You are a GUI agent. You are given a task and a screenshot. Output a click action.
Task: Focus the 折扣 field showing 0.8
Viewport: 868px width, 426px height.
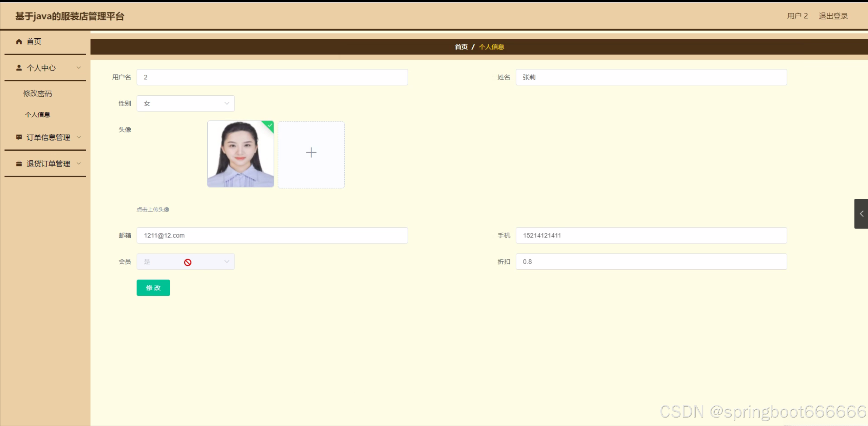tap(651, 262)
